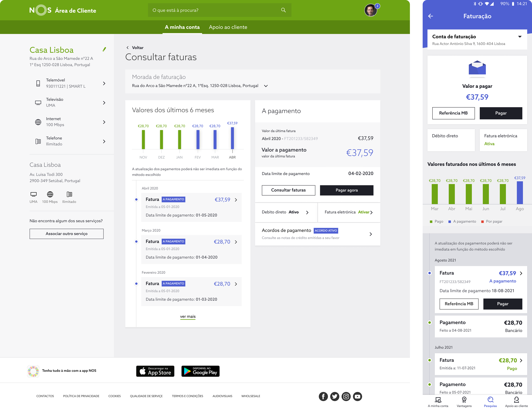Open the Abril 2020 invoice of €37,59

click(191, 207)
